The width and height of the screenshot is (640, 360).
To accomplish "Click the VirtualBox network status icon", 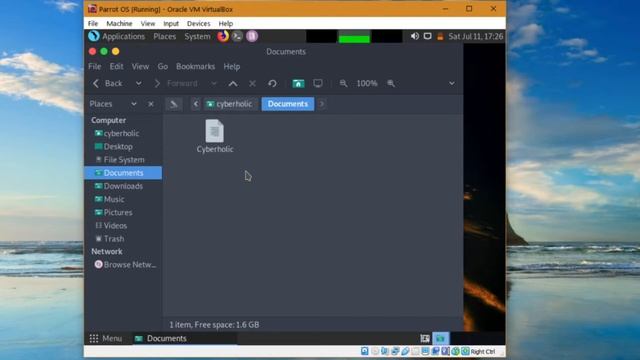I will coord(395,351).
